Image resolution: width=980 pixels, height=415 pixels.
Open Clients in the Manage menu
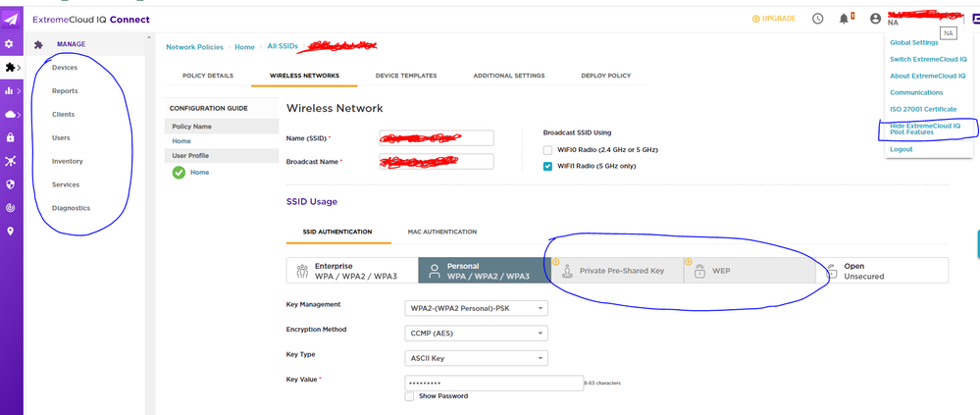click(x=63, y=115)
